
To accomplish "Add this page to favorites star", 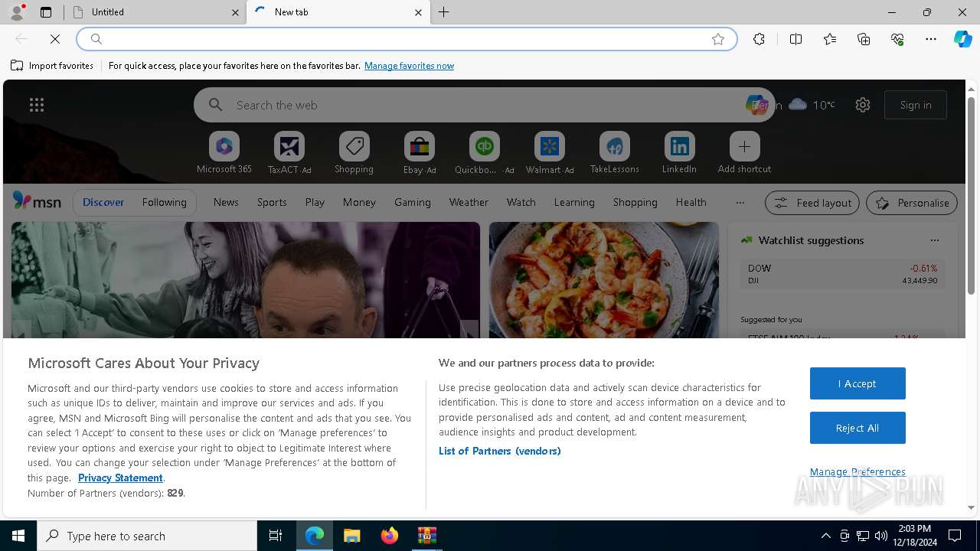I will click(718, 39).
